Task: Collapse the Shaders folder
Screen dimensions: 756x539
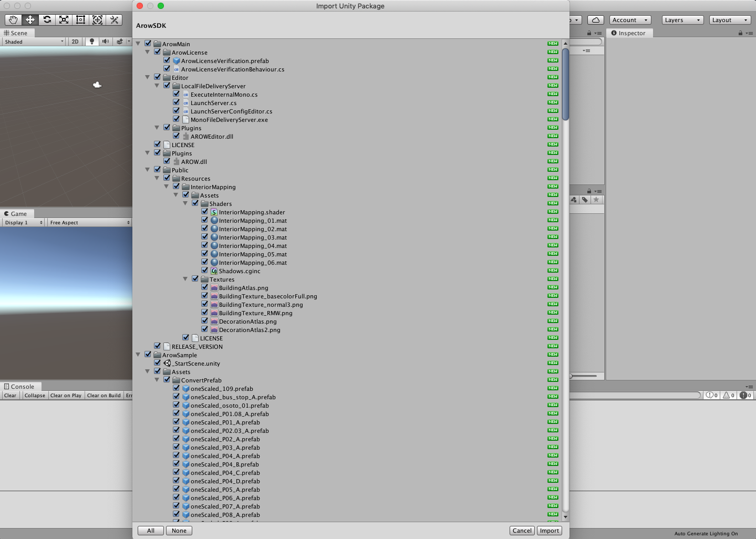Action: [x=185, y=203]
